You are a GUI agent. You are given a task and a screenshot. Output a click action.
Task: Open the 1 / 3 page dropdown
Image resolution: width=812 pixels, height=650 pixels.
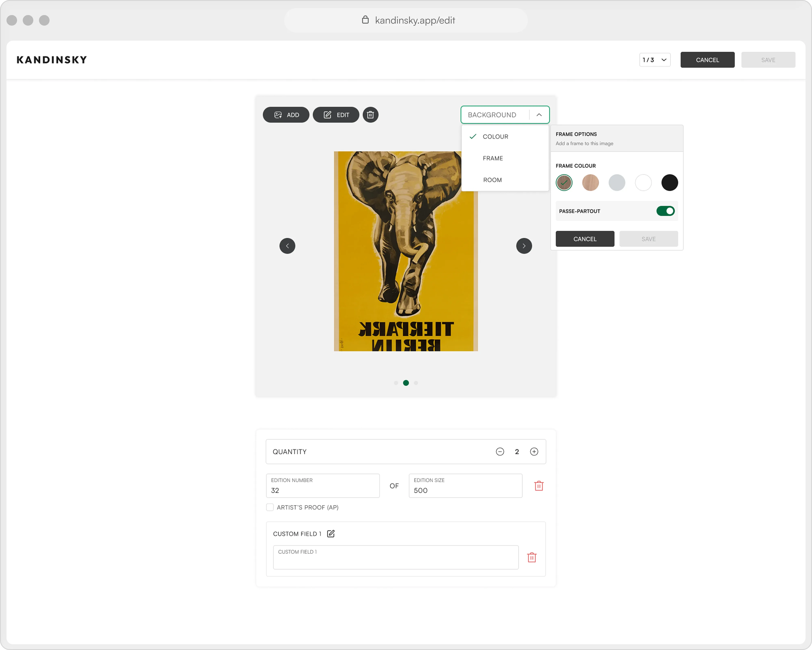pyautogui.click(x=654, y=60)
